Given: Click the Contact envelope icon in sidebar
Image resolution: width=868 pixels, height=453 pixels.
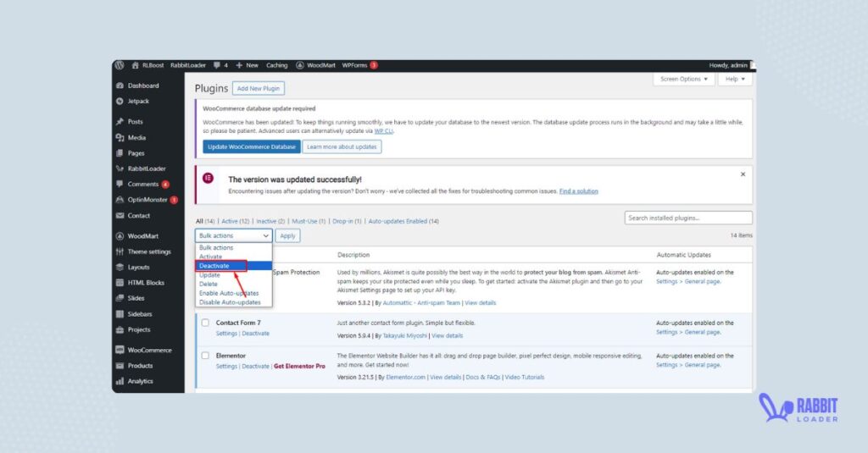Looking at the screenshot, I should click(x=120, y=216).
